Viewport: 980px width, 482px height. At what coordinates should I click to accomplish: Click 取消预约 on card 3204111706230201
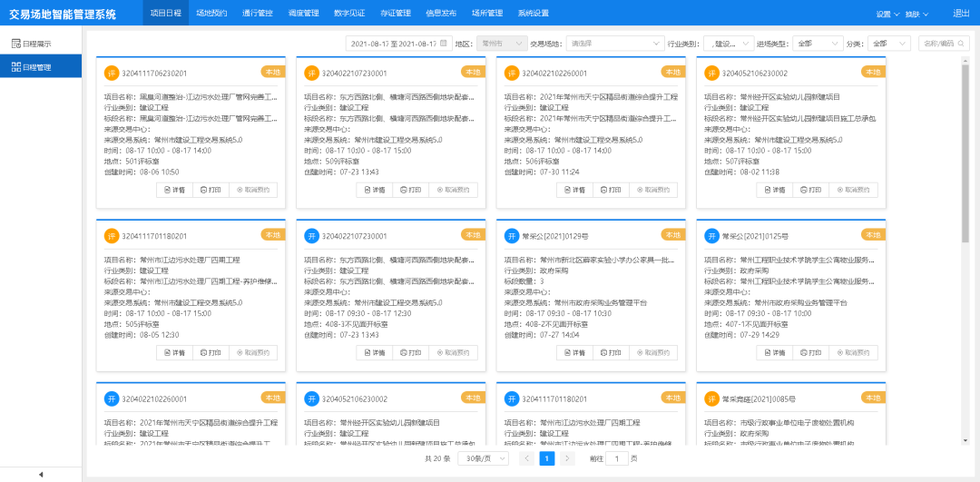[x=253, y=190]
